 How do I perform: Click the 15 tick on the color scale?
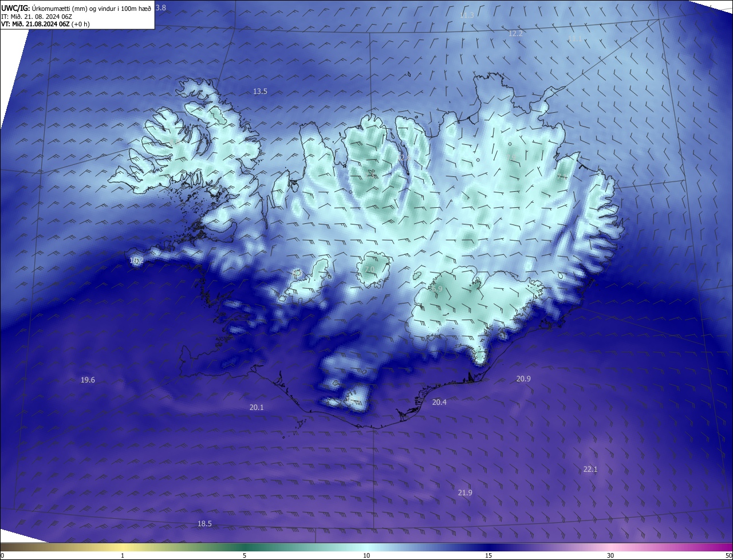(x=488, y=555)
